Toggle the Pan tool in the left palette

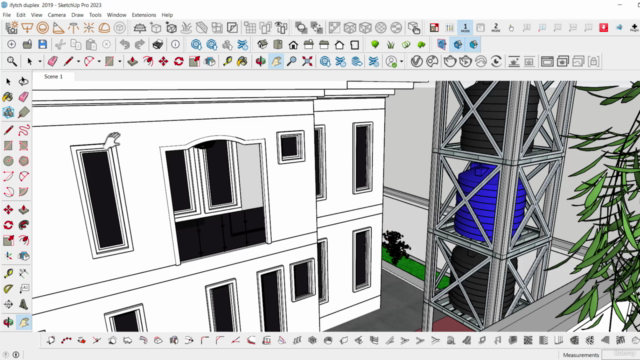click(x=24, y=322)
